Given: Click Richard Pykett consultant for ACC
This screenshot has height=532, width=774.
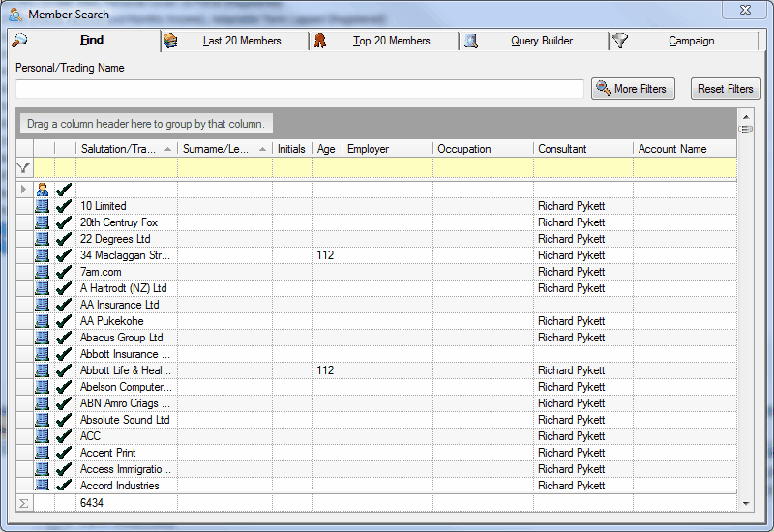Looking at the screenshot, I should (x=571, y=436).
